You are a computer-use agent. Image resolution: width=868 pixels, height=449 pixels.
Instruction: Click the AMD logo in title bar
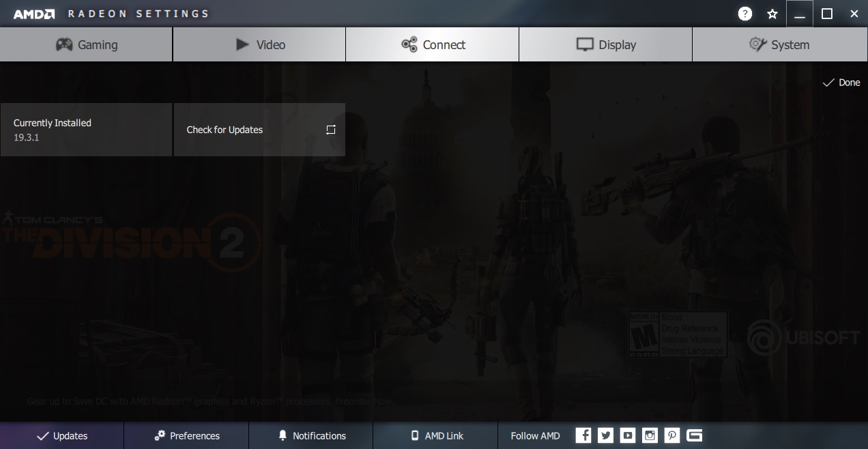pyautogui.click(x=34, y=14)
